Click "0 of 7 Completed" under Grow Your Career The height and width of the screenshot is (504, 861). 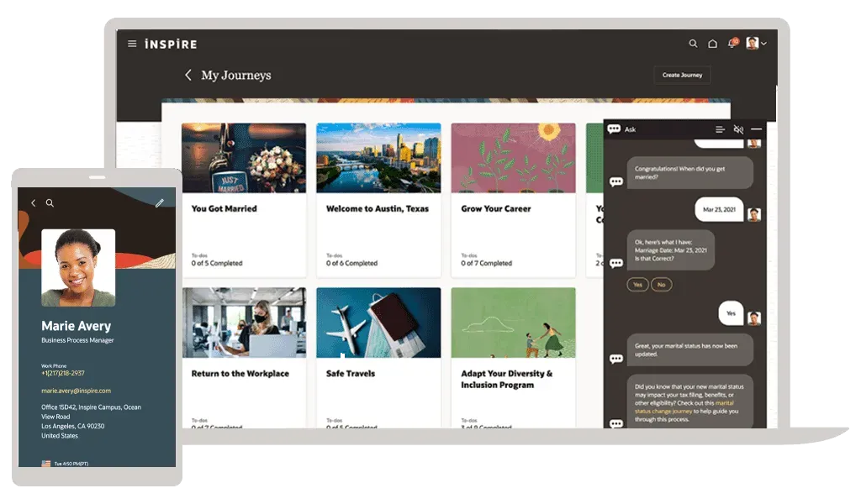point(487,263)
